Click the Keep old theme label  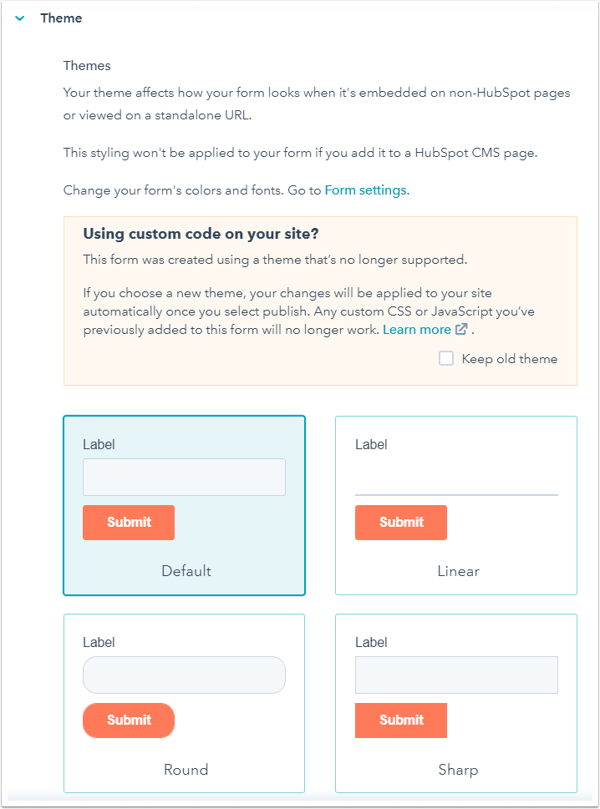click(509, 359)
